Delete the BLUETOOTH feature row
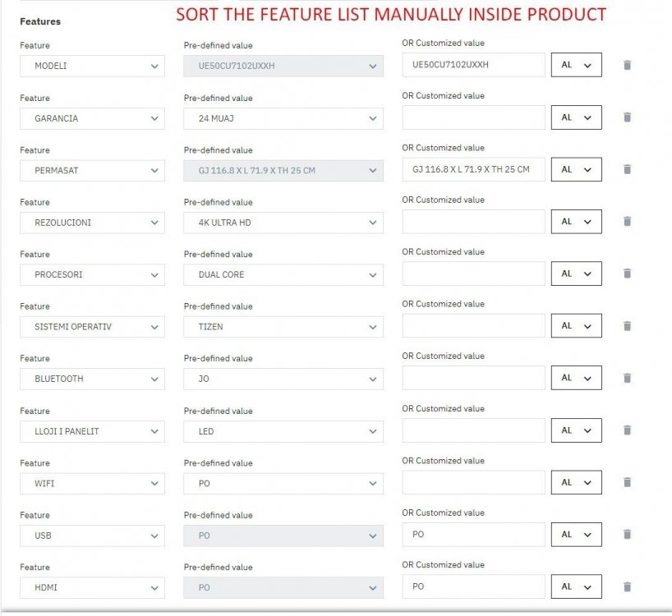 627,378
